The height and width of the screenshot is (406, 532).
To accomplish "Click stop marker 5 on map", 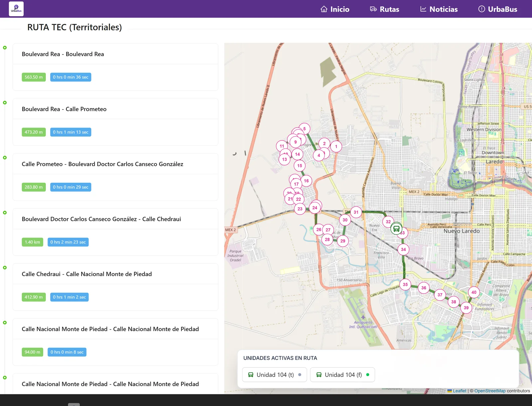I will pyautogui.click(x=304, y=129).
